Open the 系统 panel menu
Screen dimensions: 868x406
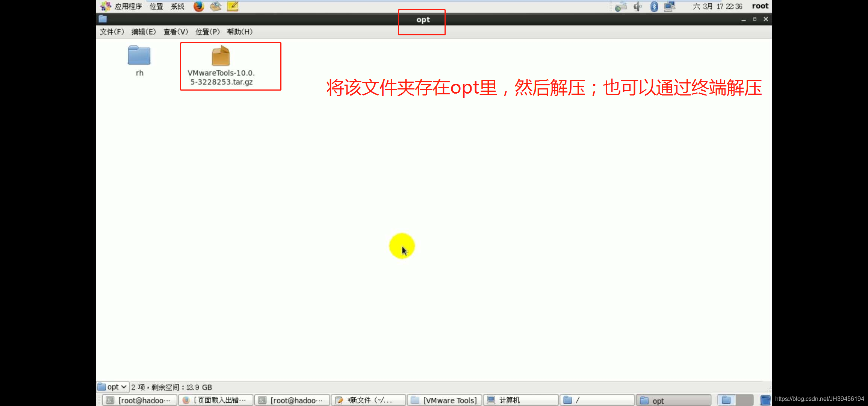[x=178, y=6]
